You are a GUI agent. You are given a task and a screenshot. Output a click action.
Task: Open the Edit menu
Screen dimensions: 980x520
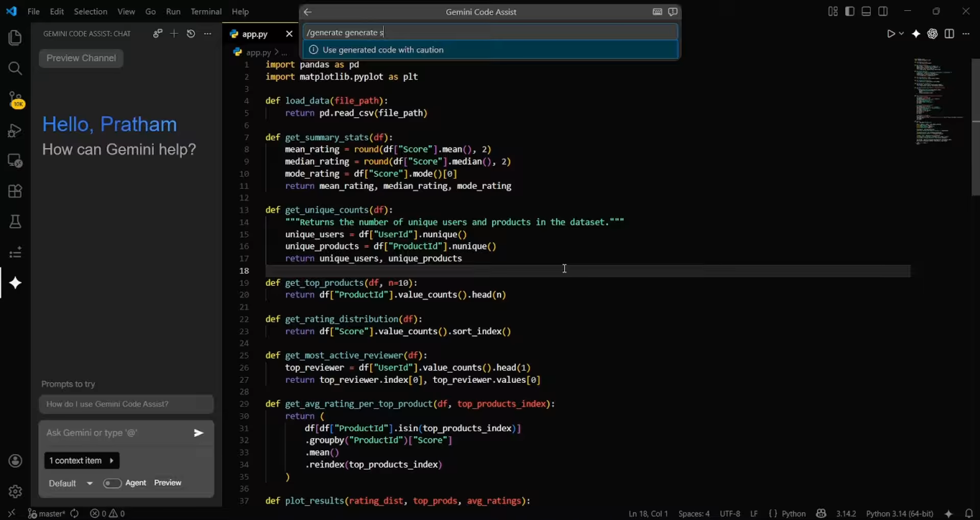tap(57, 11)
